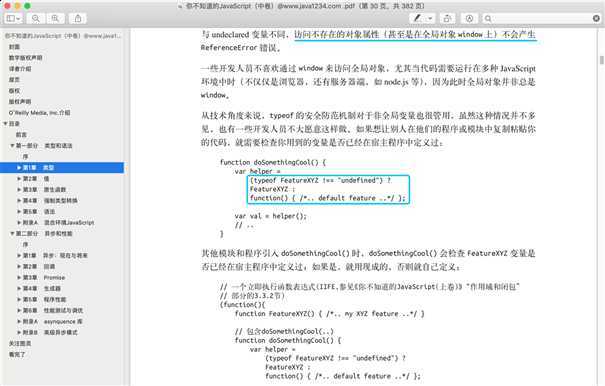Expand 第4章 强制类型转换 chapter
605x386 pixels.
coord(19,200)
